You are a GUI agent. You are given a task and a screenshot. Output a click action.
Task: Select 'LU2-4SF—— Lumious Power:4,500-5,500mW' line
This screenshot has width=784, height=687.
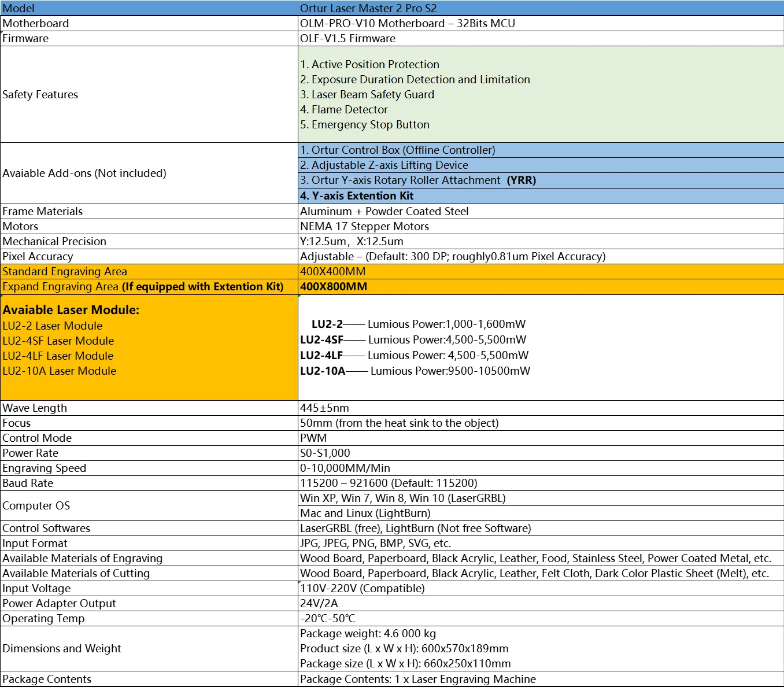[413, 339]
